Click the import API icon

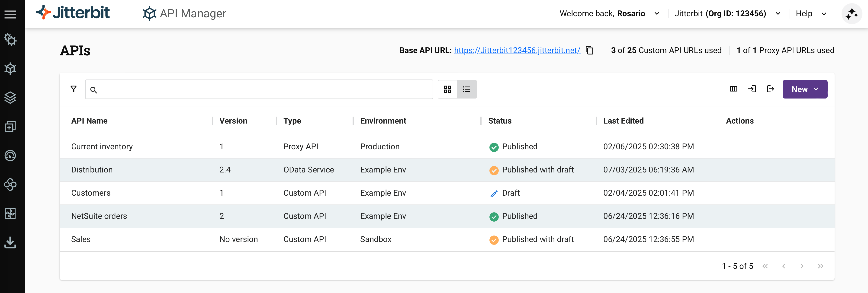coord(752,89)
